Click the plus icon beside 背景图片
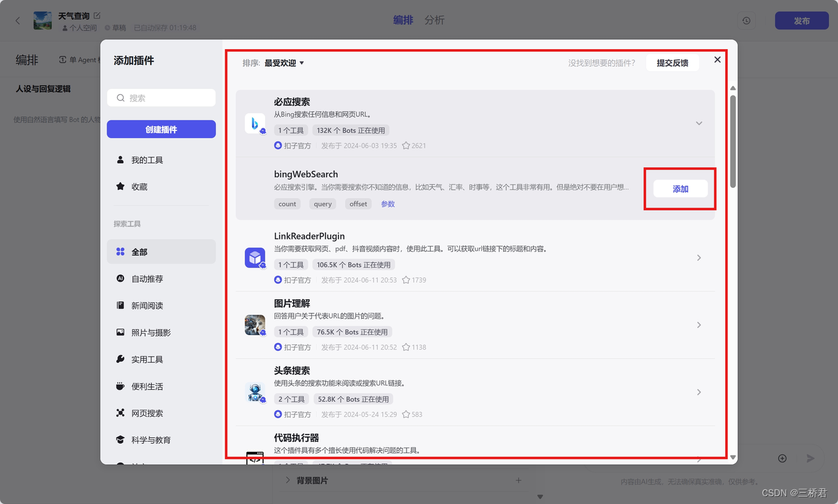 pyautogui.click(x=519, y=480)
